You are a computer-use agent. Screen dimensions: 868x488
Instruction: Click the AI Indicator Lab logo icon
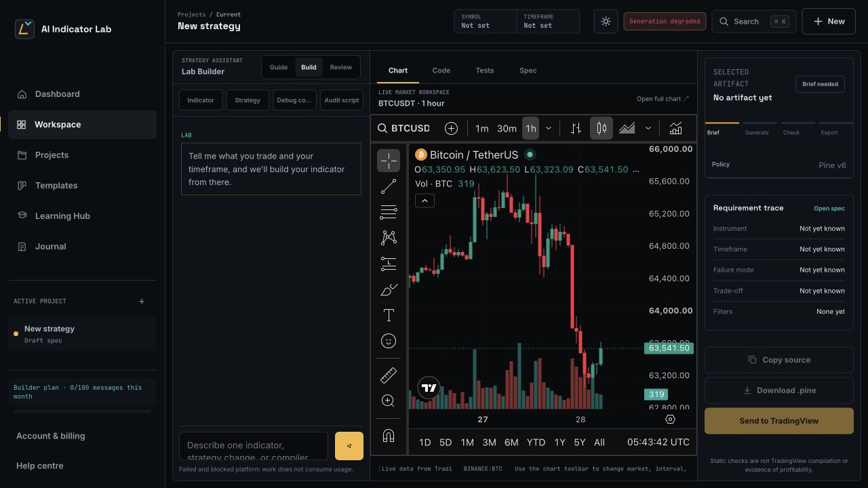point(24,28)
